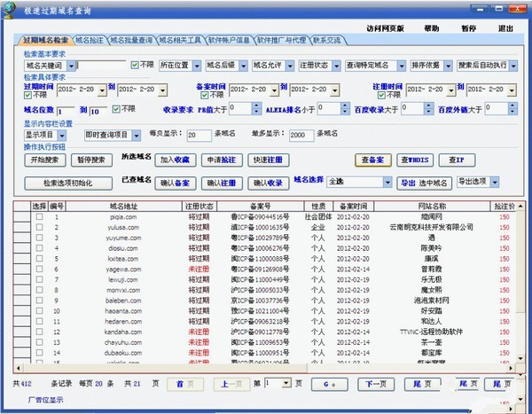This screenshot has height=414, width=532.
Task: Click the table's vertical scrollbar down arrow
Action: (520, 358)
